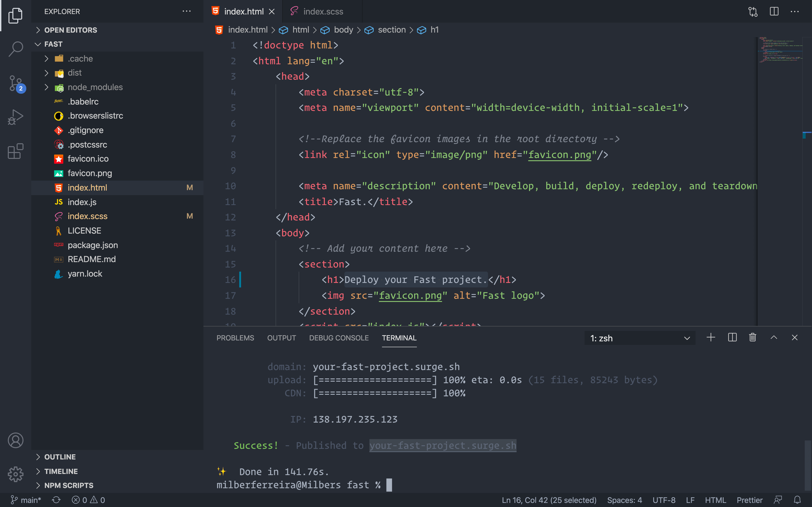Click the your-fast-project.surge.sh link in terminal
Viewport: 812px width, 507px height.
click(x=442, y=445)
